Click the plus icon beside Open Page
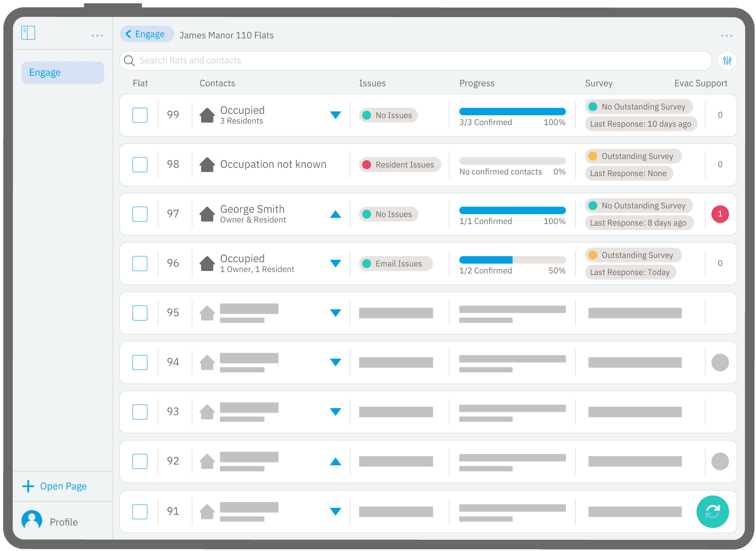This screenshot has height=551, width=756. coord(28,486)
